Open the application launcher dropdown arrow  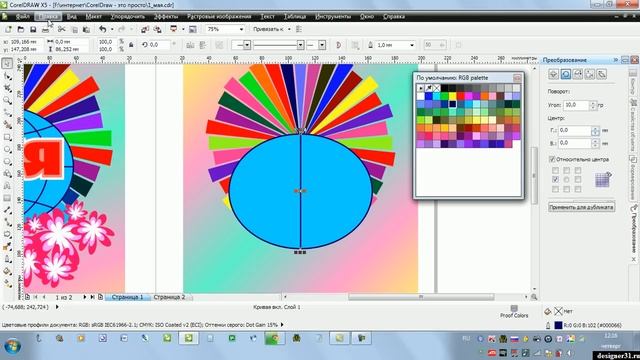point(183,29)
